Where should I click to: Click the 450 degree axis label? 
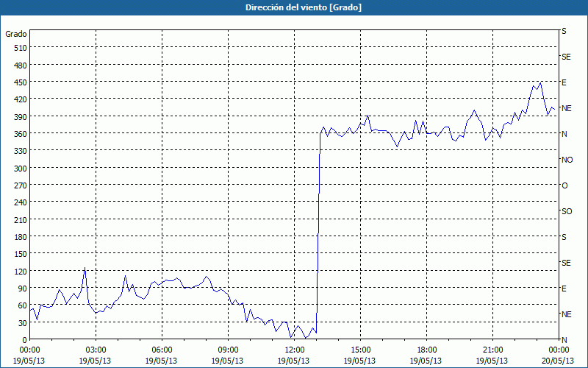point(21,82)
